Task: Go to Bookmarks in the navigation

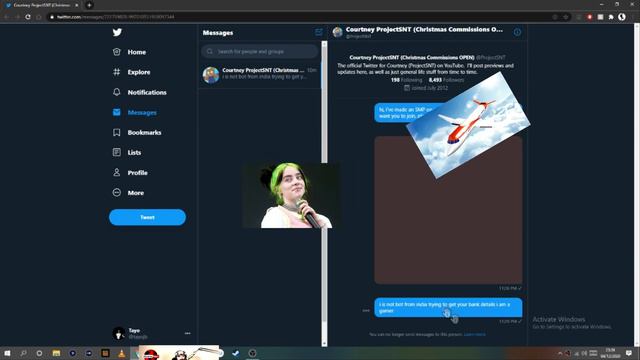Action: [144, 132]
